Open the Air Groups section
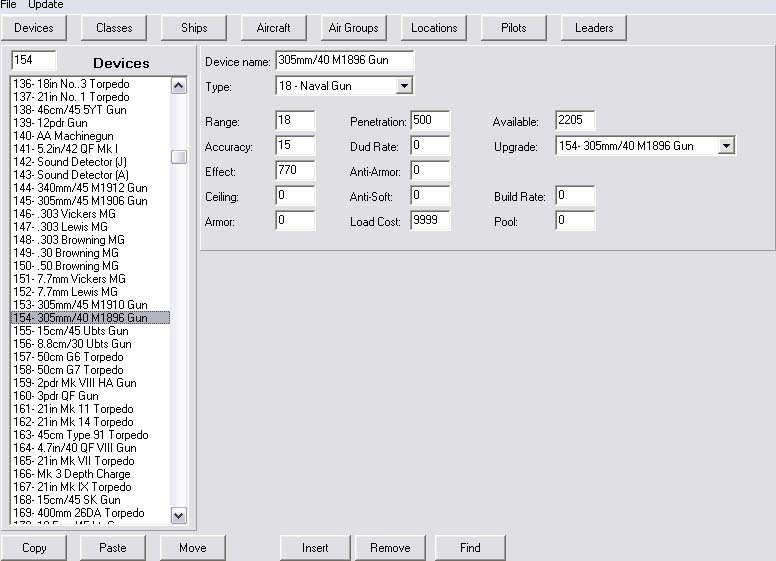 pyautogui.click(x=354, y=28)
